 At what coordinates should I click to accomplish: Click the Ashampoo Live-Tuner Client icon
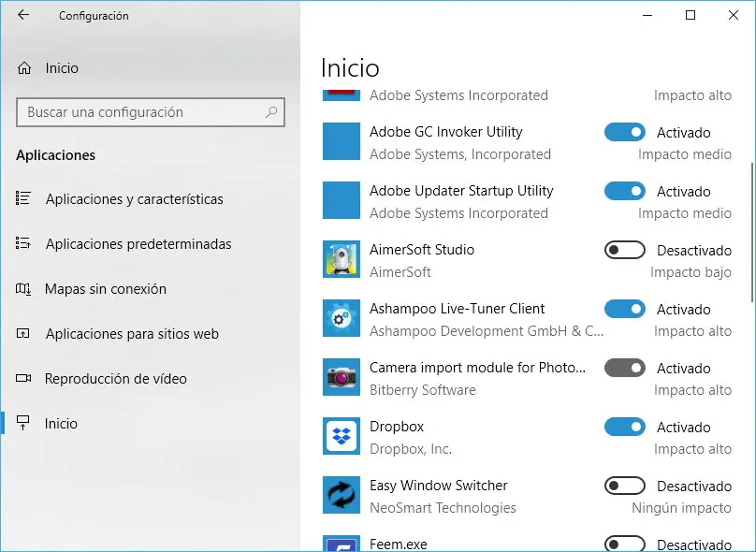point(342,318)
